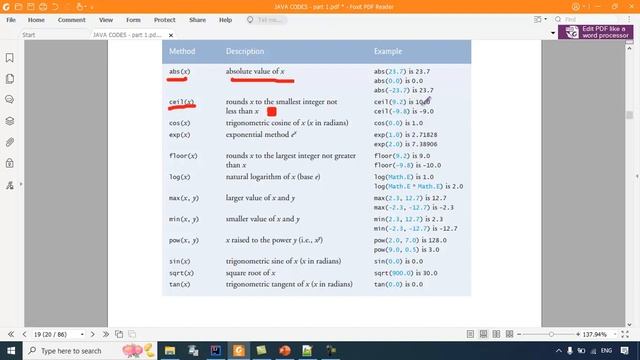Open the Layers panel from sidebar
The image size is (640, 360).
9,121
